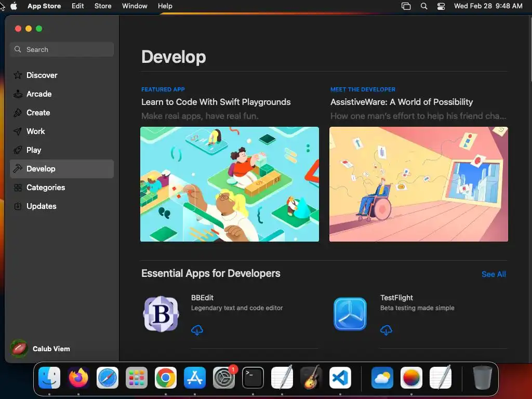Download BBEdit via cloud icon
This screenshot has height=399, width=532.
coord(197,330)
